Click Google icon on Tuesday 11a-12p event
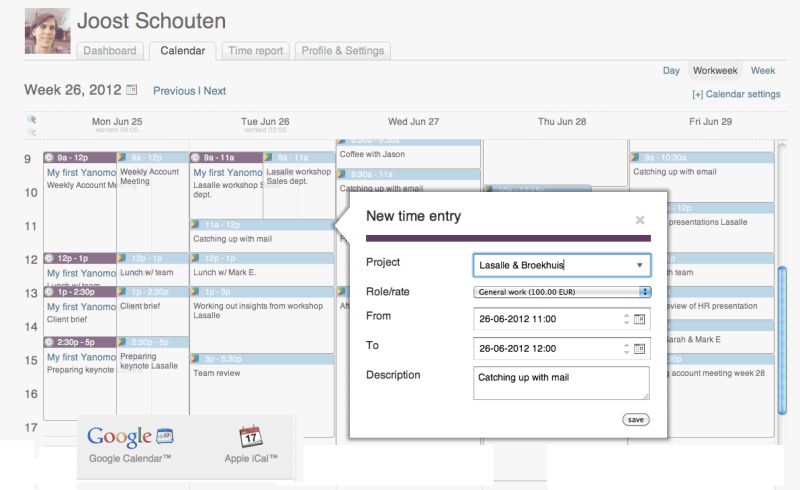Viewport: 800px width, 490px height. (x=195, y=224)
